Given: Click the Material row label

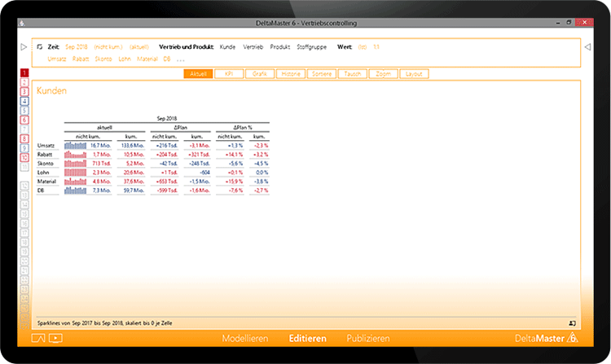Looking at the screenshot, I should coord(46,182).
